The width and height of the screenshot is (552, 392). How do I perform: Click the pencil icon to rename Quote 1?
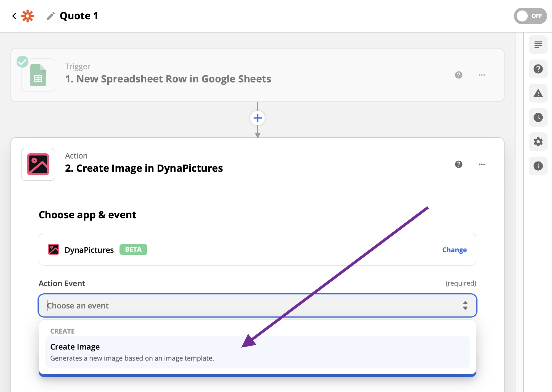[x=51, y=16]
